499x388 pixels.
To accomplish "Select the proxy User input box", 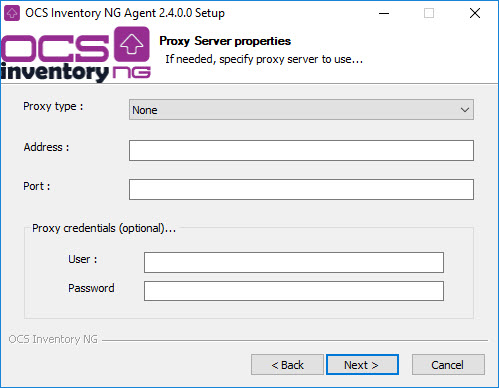I will click(x=294, y=262).
